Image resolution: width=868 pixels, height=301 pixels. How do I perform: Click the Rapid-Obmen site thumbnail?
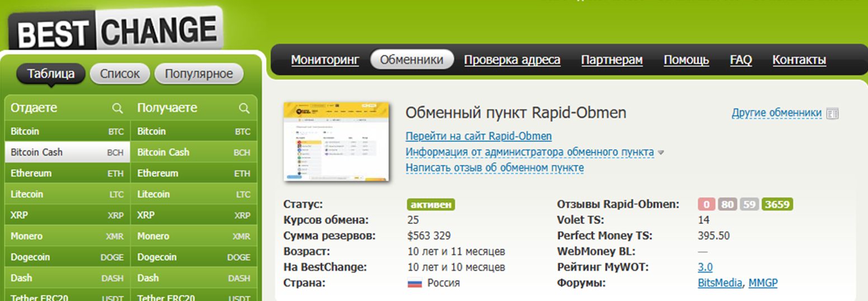(x=336, y=142)
